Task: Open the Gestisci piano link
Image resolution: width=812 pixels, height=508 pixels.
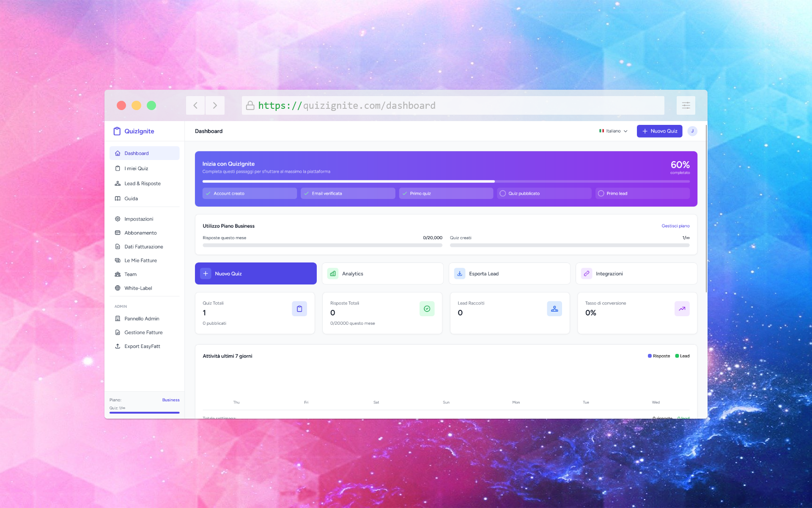Action: (x=675, y=226)
